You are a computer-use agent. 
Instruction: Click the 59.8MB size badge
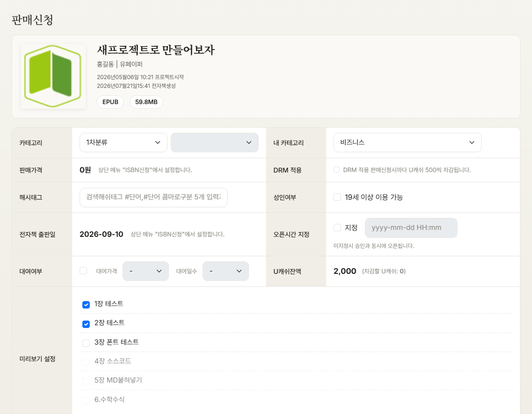tap(146, 102)
